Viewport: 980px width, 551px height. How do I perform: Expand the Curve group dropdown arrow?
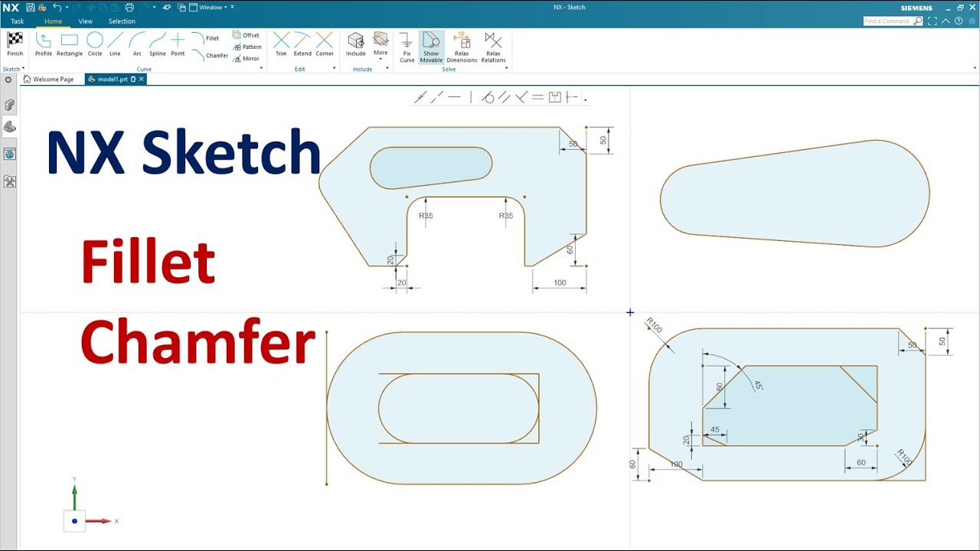(262, 69)
